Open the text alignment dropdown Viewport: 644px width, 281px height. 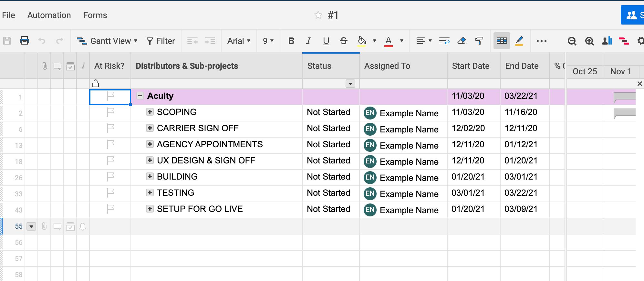(424, 41)
